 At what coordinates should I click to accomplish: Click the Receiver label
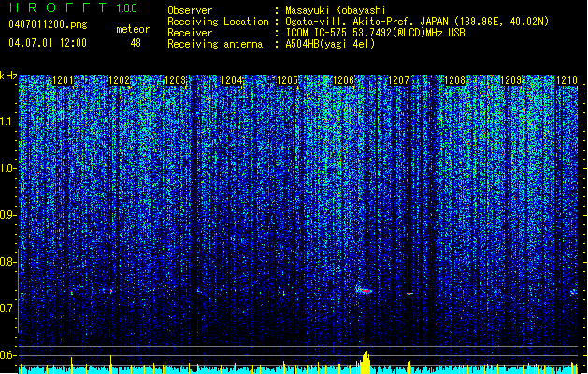click(190, 33)
